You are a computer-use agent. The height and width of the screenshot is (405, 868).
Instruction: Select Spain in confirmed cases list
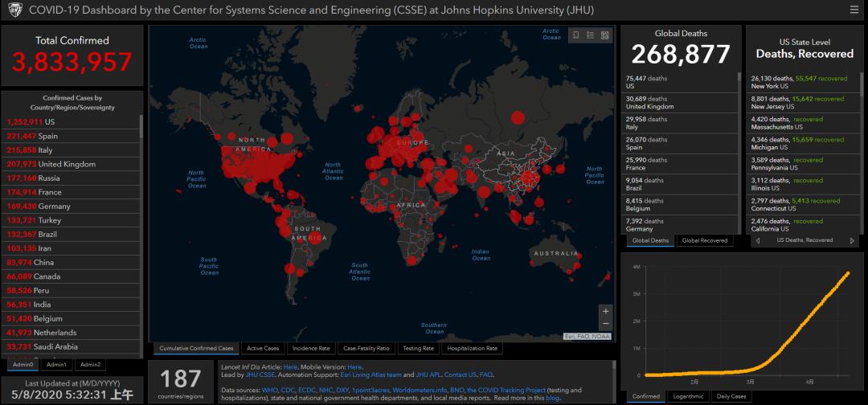pyautogui.click(x=48, y=136)
